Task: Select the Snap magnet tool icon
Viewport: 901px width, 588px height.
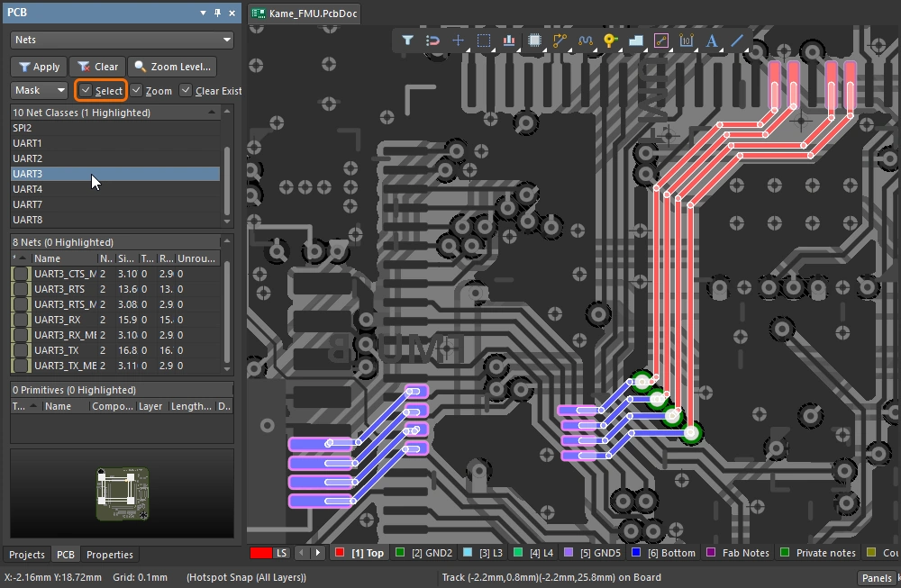Action: click(x=432, y=41)
